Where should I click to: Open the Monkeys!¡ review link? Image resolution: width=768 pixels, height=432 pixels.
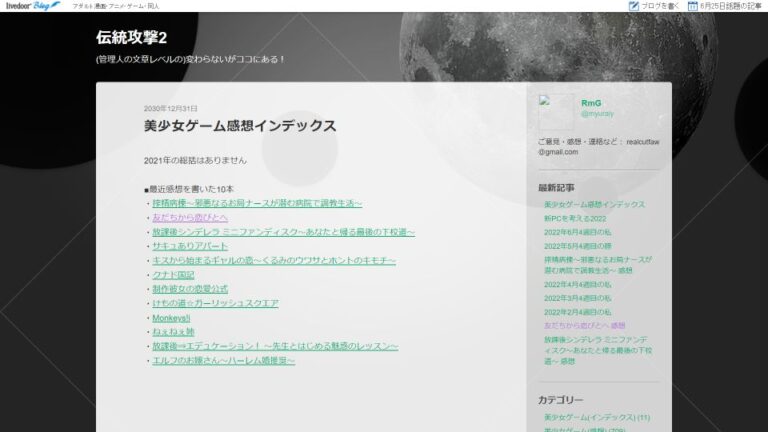tap(171, 318)
